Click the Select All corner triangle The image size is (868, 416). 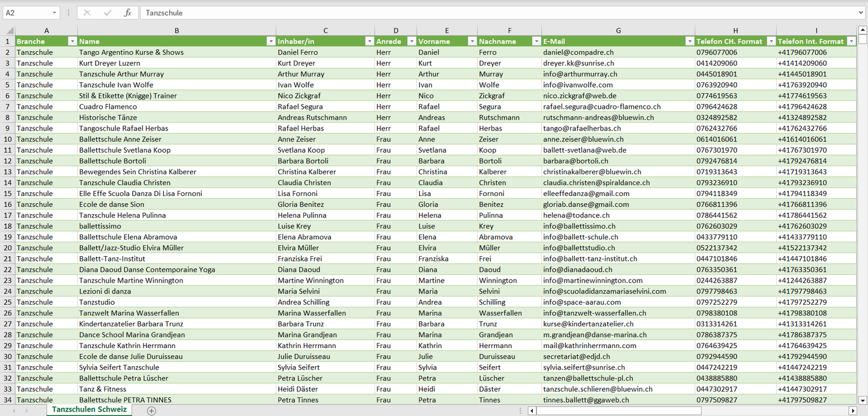coord(9,30)
